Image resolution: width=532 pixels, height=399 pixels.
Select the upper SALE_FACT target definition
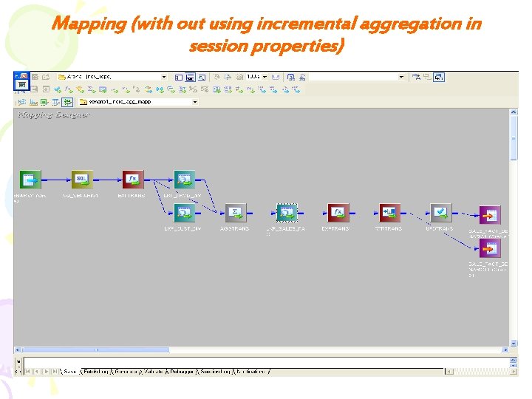490,215
